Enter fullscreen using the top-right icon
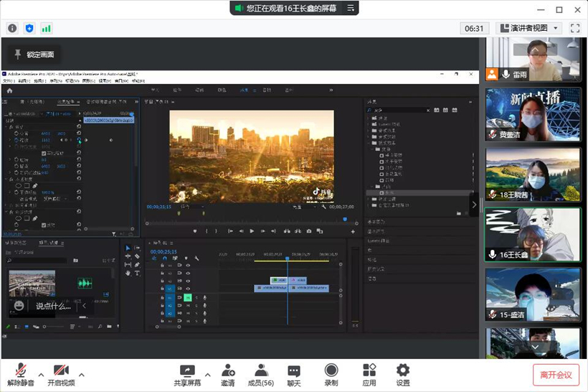Image resolution: width=588 pixels, height=392 pixels. pyautogui.click(x=574, y=28)
